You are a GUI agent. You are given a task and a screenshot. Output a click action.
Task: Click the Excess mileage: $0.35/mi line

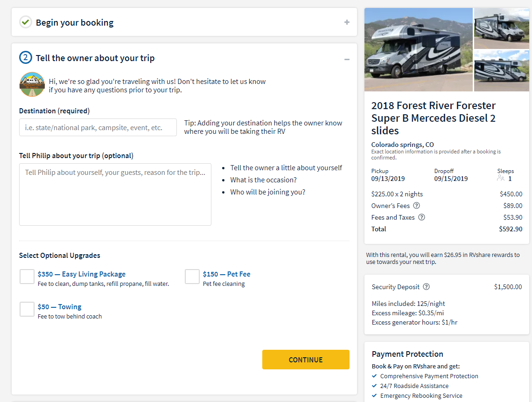coord(407,313)
